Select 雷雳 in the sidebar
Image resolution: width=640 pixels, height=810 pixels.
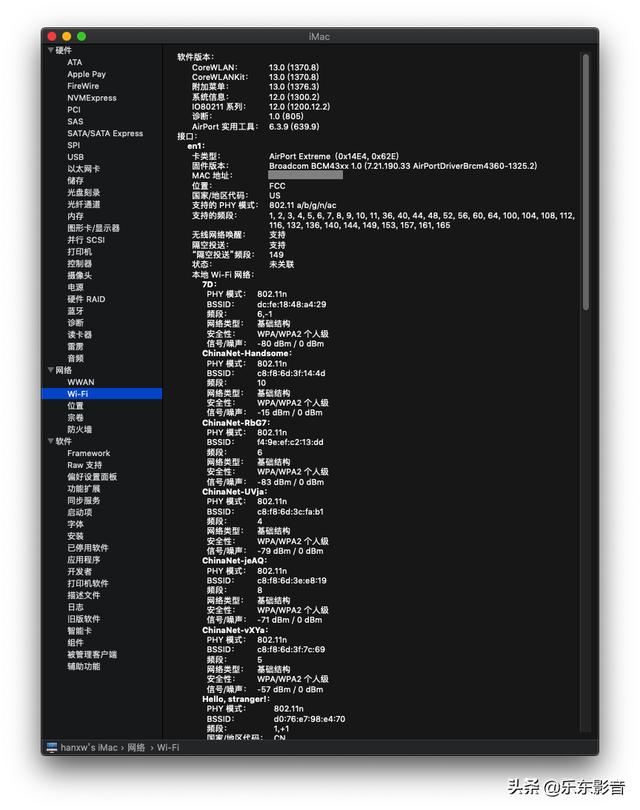pyautogui.click(x=75, y=347)
